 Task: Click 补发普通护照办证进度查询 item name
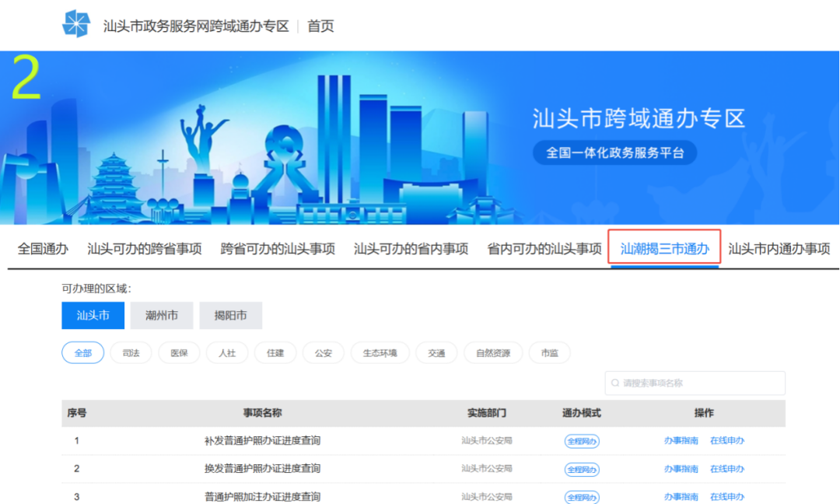pos(263,441)
